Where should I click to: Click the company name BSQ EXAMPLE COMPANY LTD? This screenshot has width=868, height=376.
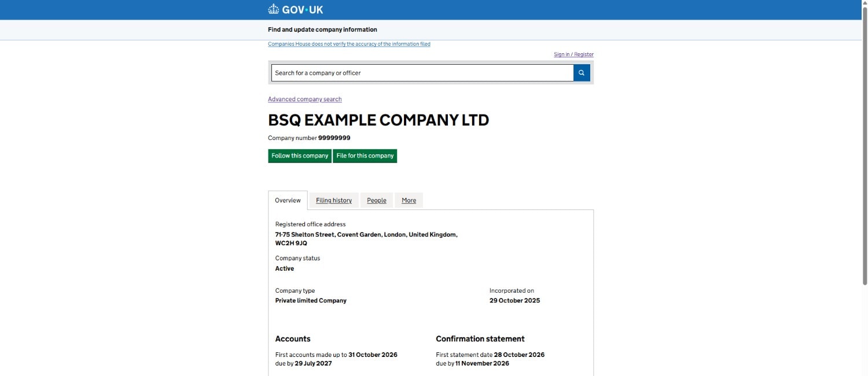(x=378, y=120)
